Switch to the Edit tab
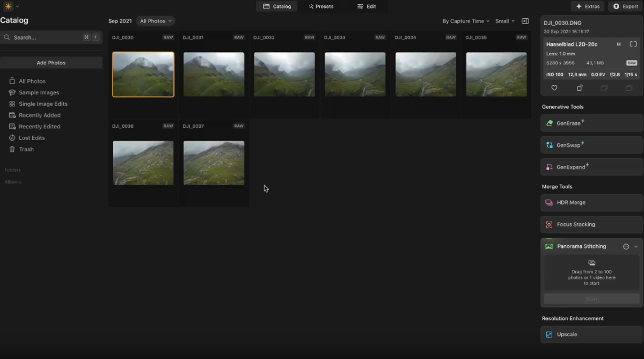Screen dimensions: 644x359 [367, 6]
